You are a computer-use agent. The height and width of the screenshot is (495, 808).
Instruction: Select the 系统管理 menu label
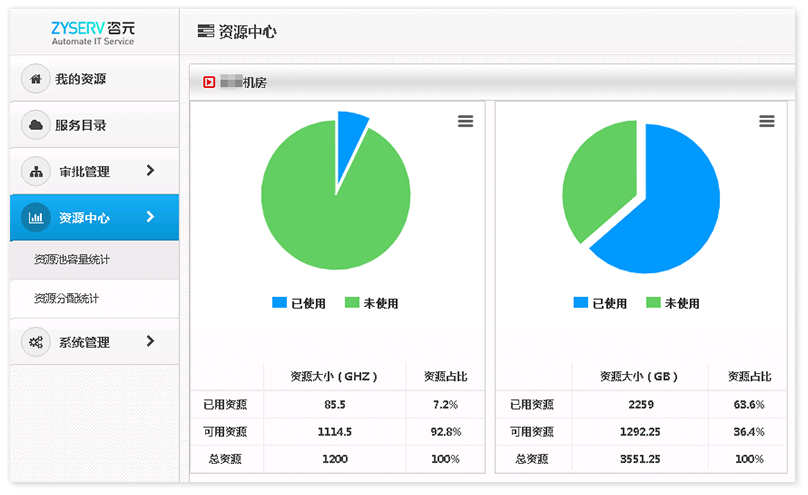tap(85, 342)
